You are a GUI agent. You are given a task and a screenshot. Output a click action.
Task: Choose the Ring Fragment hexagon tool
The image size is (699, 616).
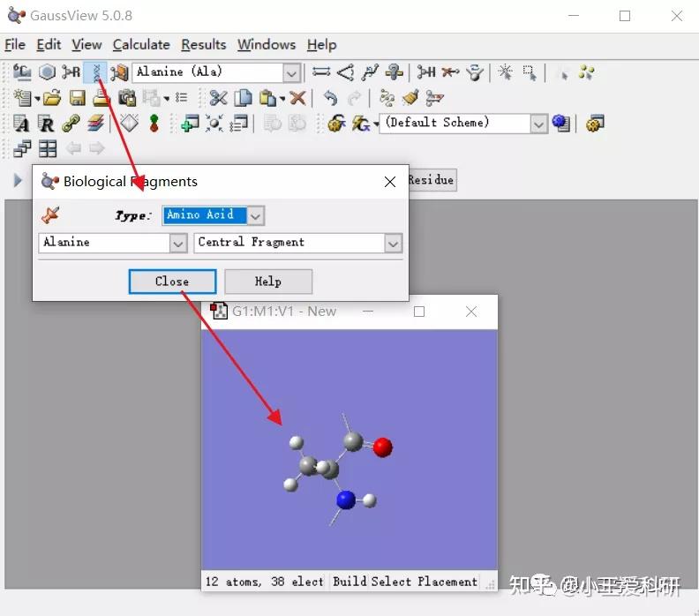(x=47, y=71)
